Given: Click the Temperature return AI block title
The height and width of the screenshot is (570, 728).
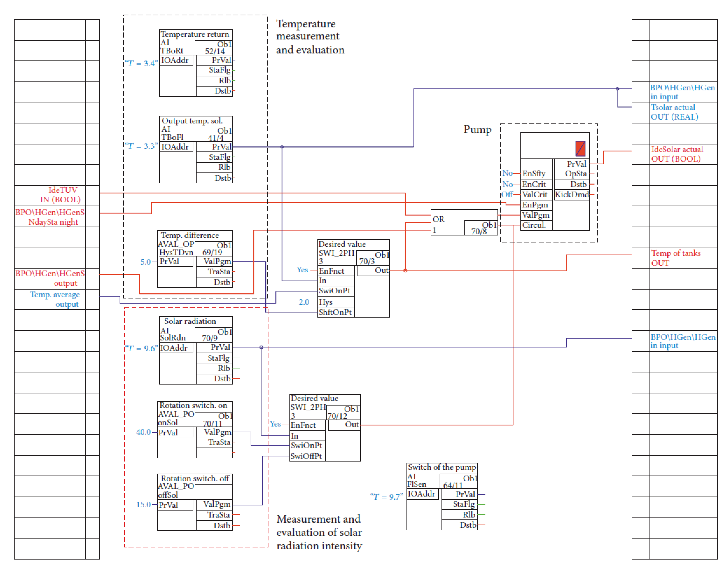Looking at the screenshot, I should pos(195,34).
